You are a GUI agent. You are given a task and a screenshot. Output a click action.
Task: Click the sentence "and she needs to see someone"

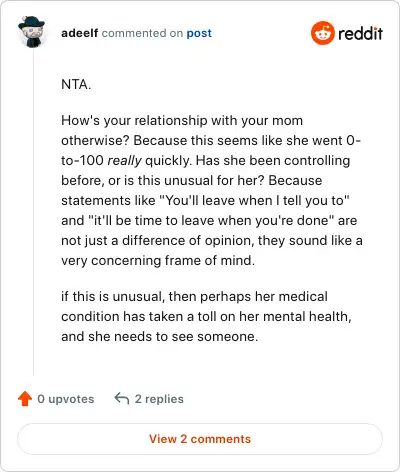[158, 337]
